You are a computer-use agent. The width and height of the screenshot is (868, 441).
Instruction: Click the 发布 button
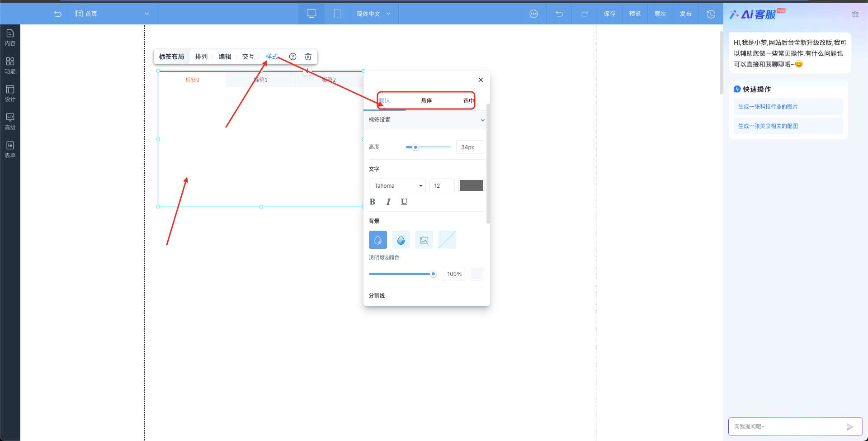pyautogui.click(x=685, y=14)
